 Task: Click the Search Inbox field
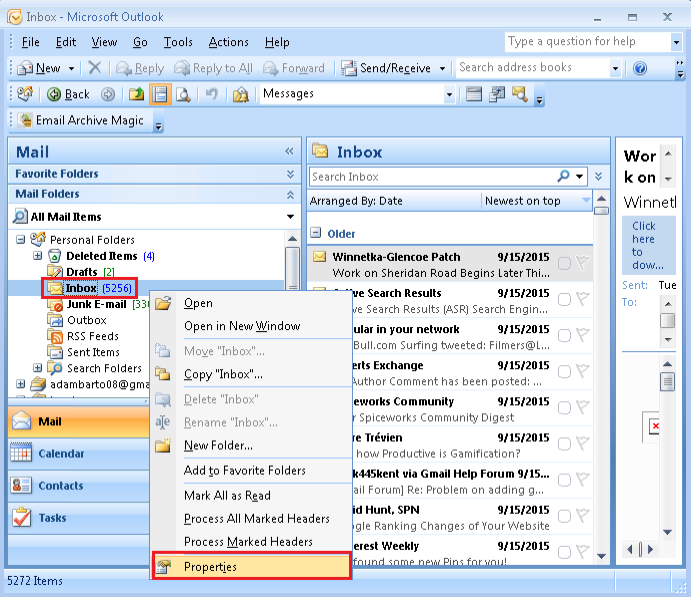(x=432, y=177)
